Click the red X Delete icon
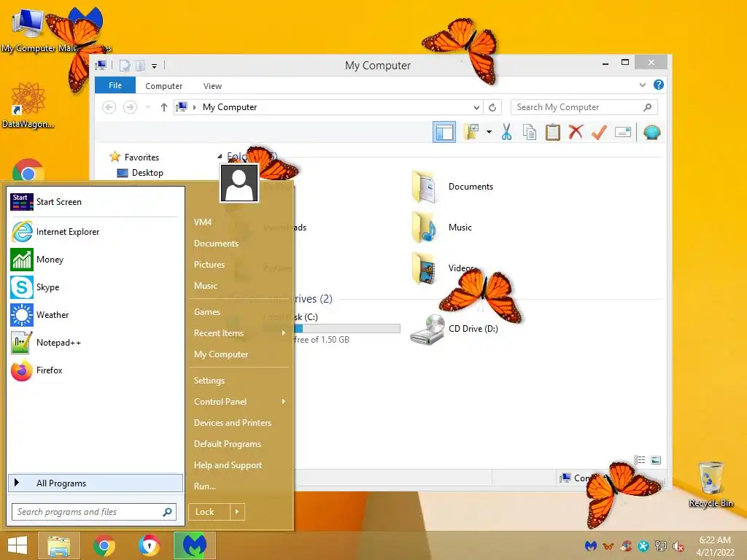Viewport: 747px width, 560px height. 576,132
